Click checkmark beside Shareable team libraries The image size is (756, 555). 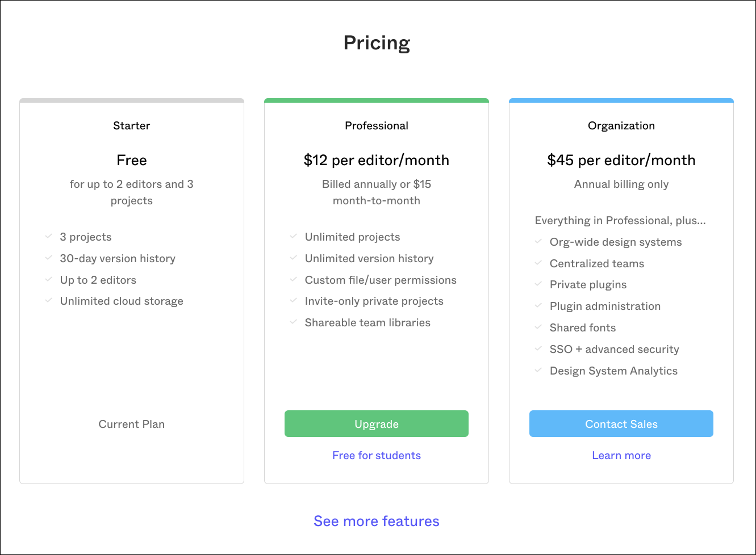(x=294, y=322)
